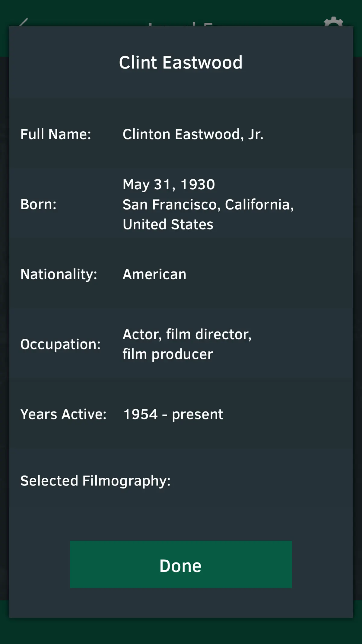
Task: Select the Actor, film director text
Action: (x=187, y=335)
